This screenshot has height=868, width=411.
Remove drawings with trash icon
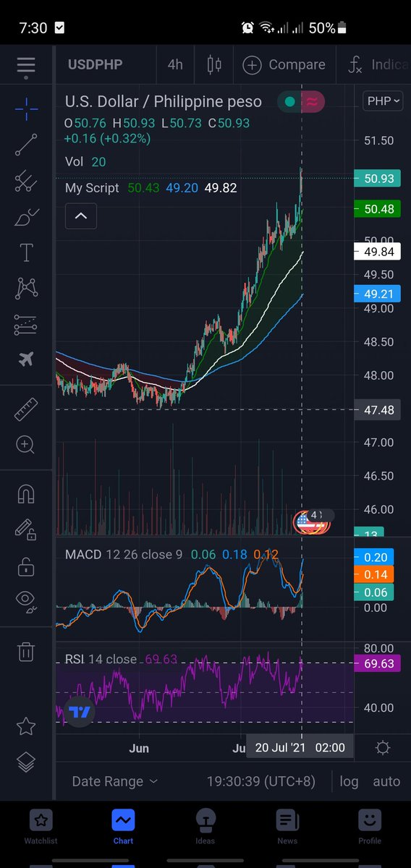pyautogui.click(x=26, y=652)
